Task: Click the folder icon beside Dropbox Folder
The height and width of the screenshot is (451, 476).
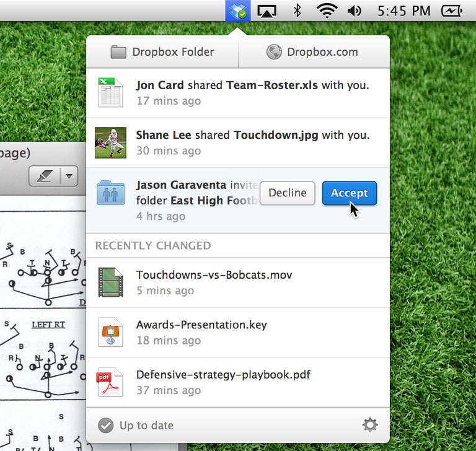Action: coord(118,52)
